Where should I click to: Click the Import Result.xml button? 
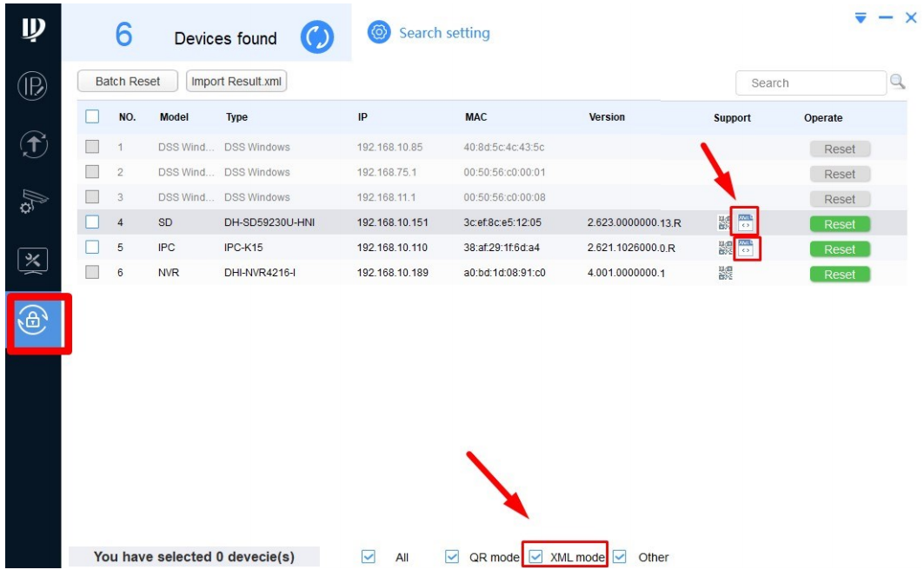tap(236, 82)
